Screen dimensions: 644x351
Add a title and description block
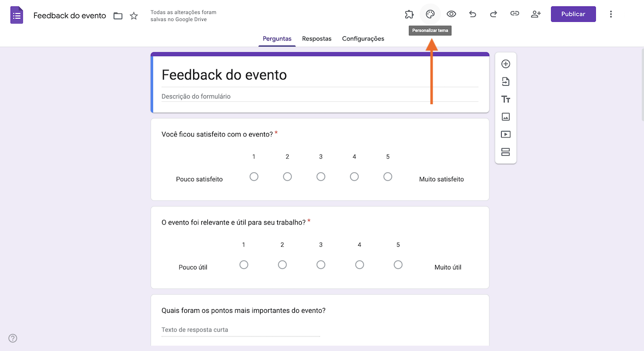point(506,99)
